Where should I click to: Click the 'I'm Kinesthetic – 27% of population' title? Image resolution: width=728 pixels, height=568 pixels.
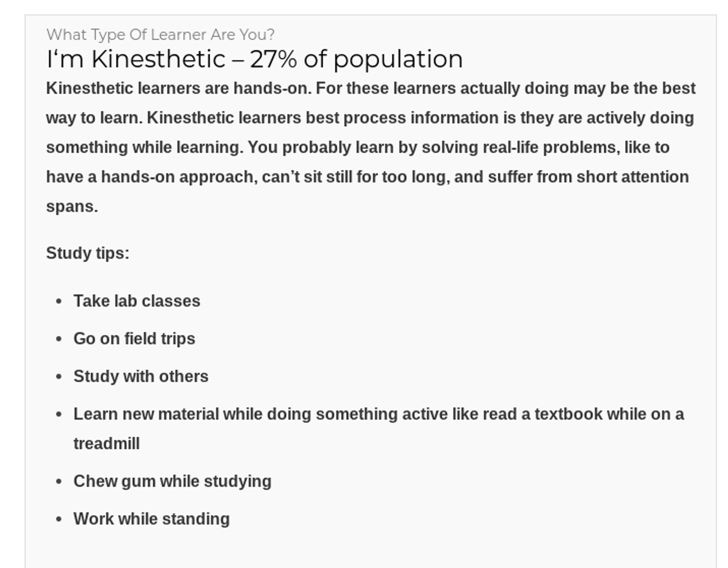(255, 59)
